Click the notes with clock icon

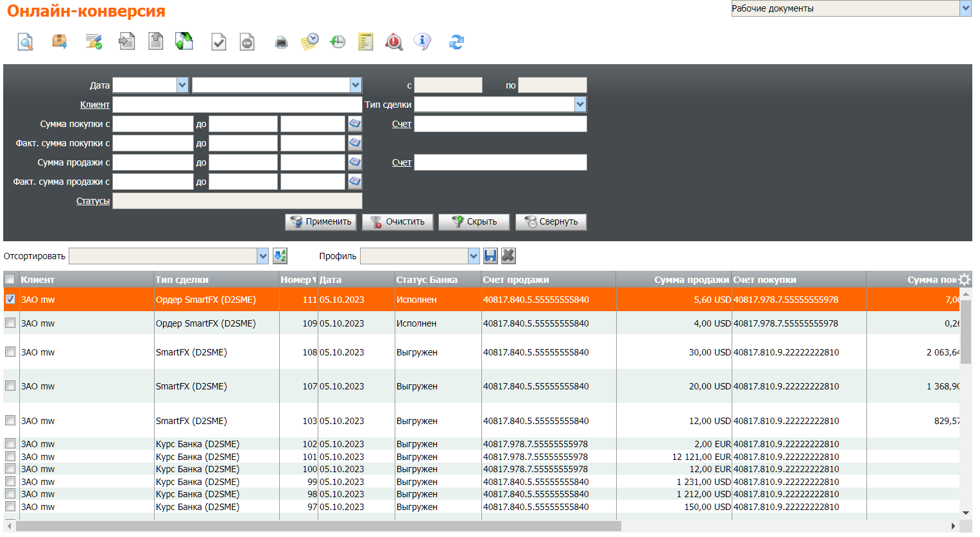(x=310, y=42)
